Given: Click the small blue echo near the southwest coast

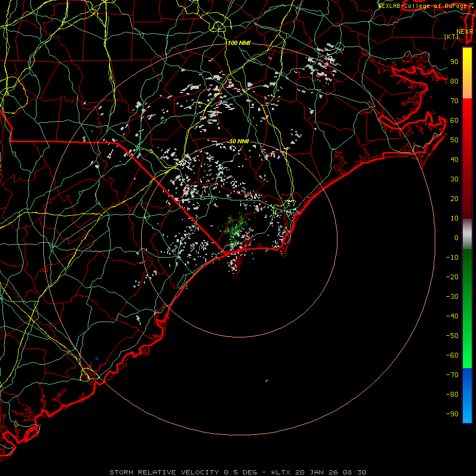Looking at the screenshot, I should point(97,359).
